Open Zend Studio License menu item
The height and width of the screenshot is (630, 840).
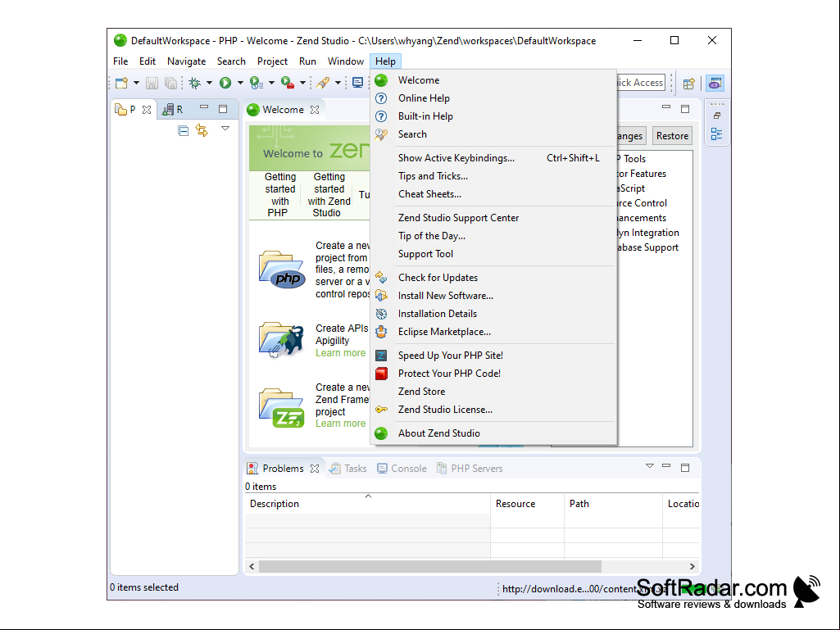493,410
